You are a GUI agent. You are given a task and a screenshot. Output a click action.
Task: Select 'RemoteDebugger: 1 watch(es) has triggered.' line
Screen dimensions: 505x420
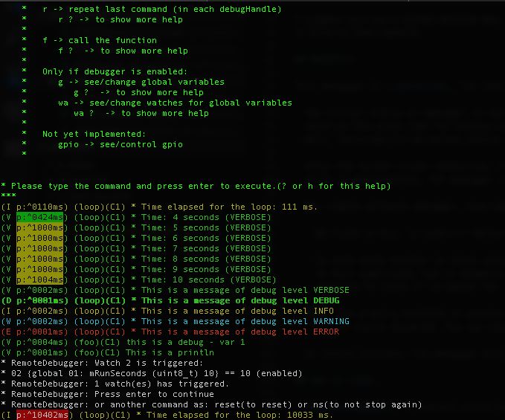[x=115, y=384]
